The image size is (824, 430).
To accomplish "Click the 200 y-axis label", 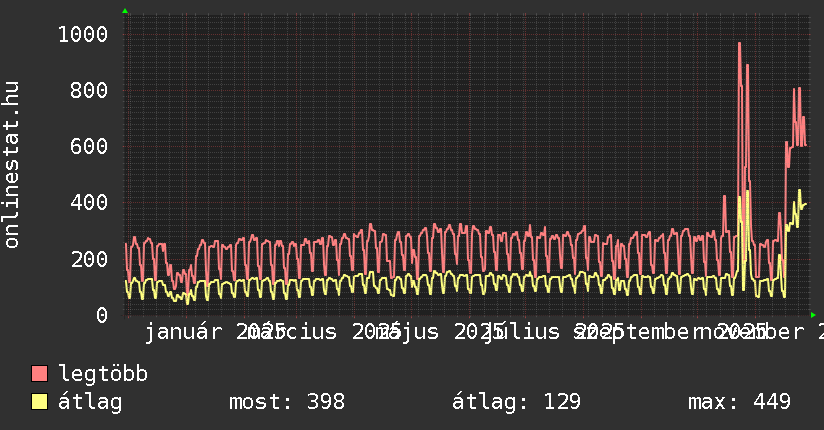I will (88, 259).
